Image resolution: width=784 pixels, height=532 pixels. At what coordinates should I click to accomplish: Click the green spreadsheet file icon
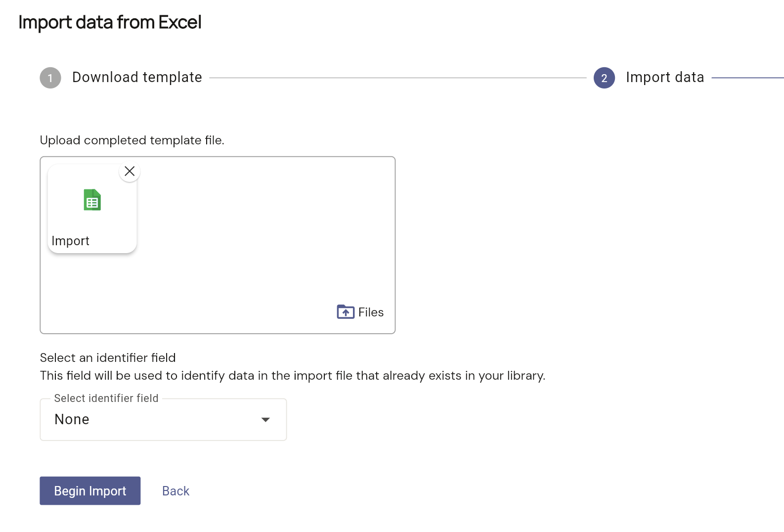pyautogui.click(x=92, y=200)
